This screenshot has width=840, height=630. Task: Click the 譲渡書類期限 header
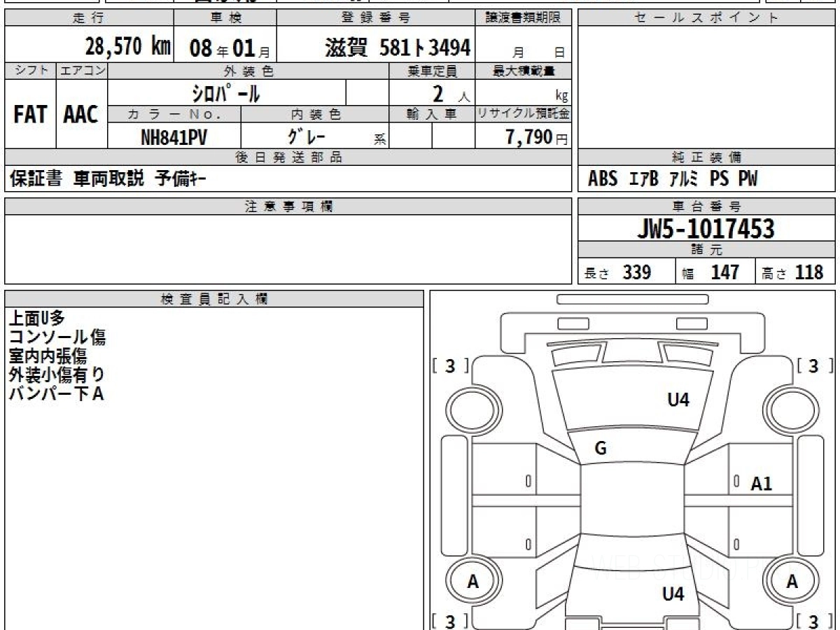(x=524, y=18)
